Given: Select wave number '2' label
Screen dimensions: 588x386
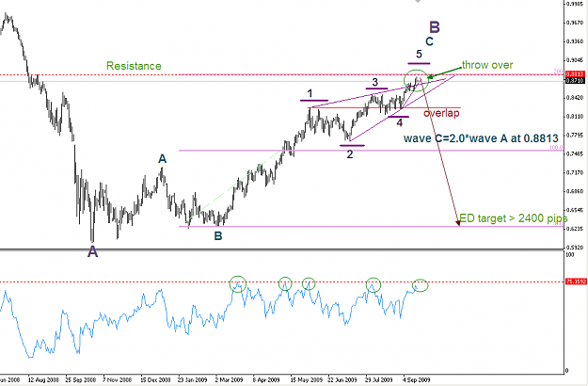Looking at the screenshot, I should click(x=350, y=154).
